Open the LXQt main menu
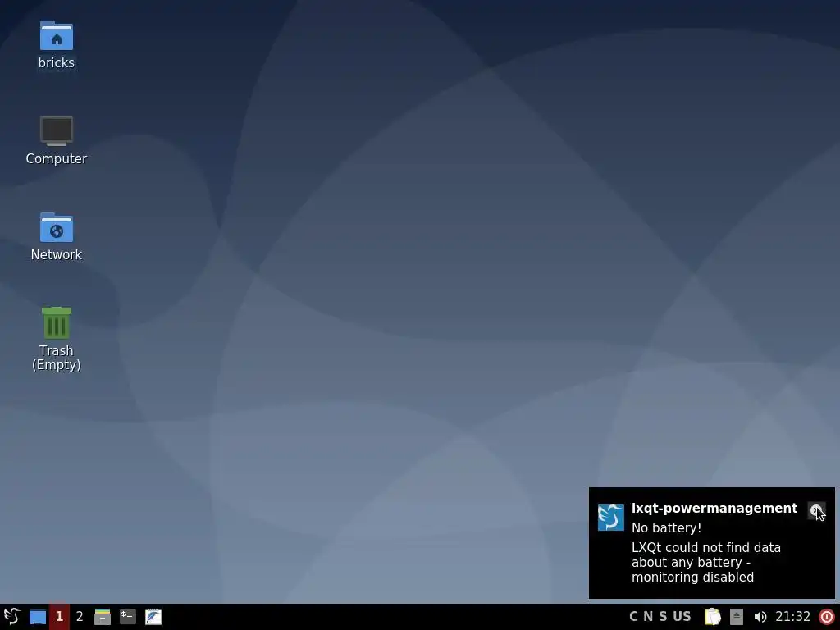Screen dimensions: 840x630 [11, 617]
